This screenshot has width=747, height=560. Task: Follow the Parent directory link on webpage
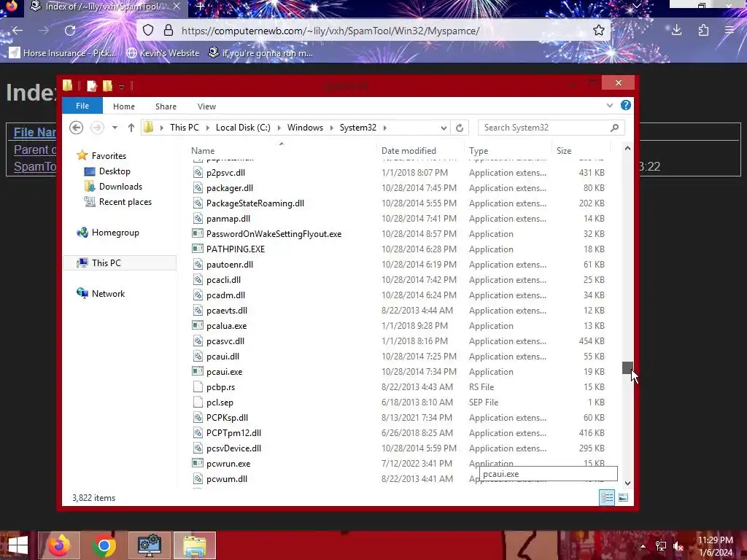(x=35, y=149)
